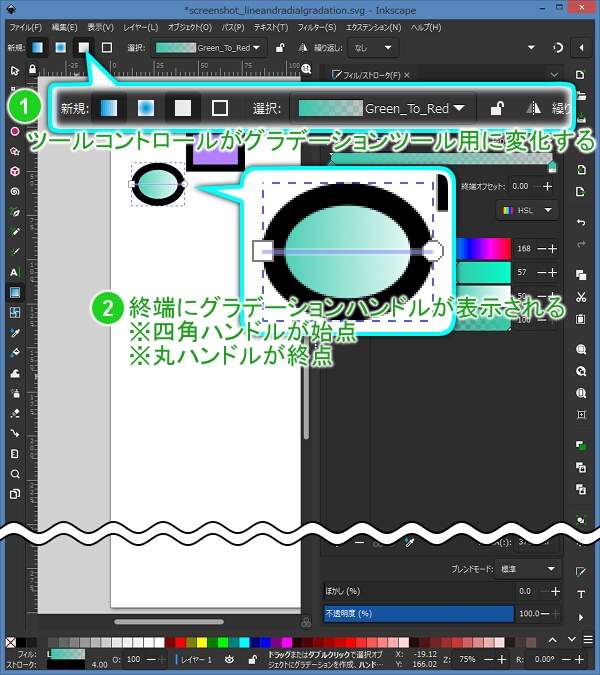
Task: Toggle new Linear gradient mode
Action: coord(37,47)
